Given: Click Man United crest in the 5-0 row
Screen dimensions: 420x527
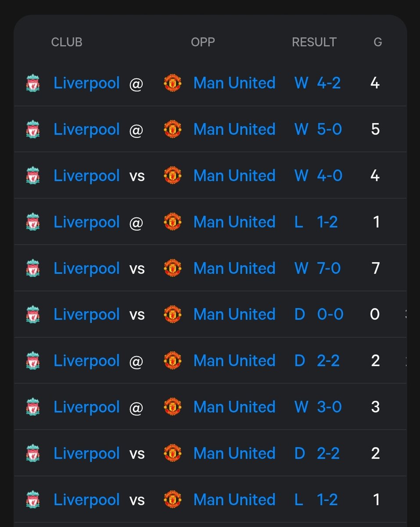Looking at the screenshot, I should pyautogui.click(x=172, y=130).
